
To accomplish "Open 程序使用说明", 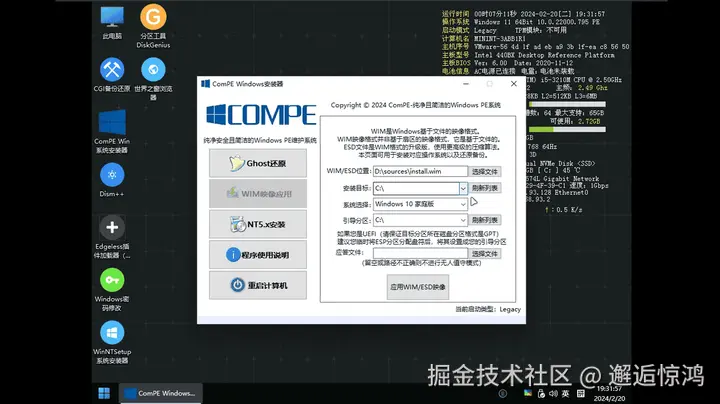I will click(x=258, y=255).
